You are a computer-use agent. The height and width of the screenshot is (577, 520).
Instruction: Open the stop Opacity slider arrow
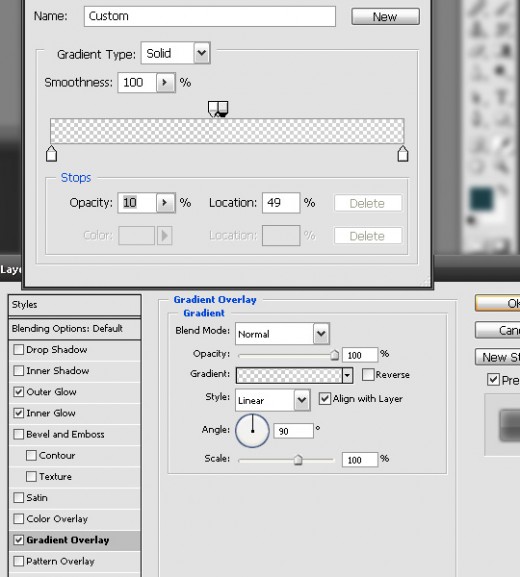[165, 202]
